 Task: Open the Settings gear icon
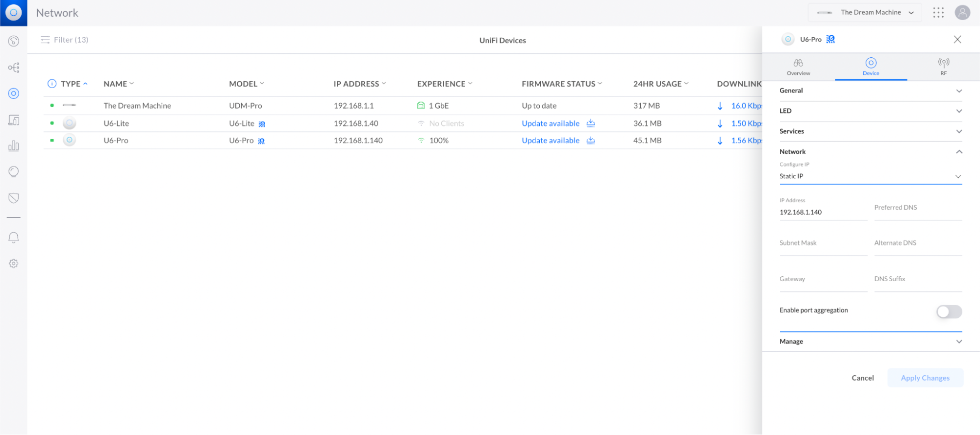(x=14, y=264)
